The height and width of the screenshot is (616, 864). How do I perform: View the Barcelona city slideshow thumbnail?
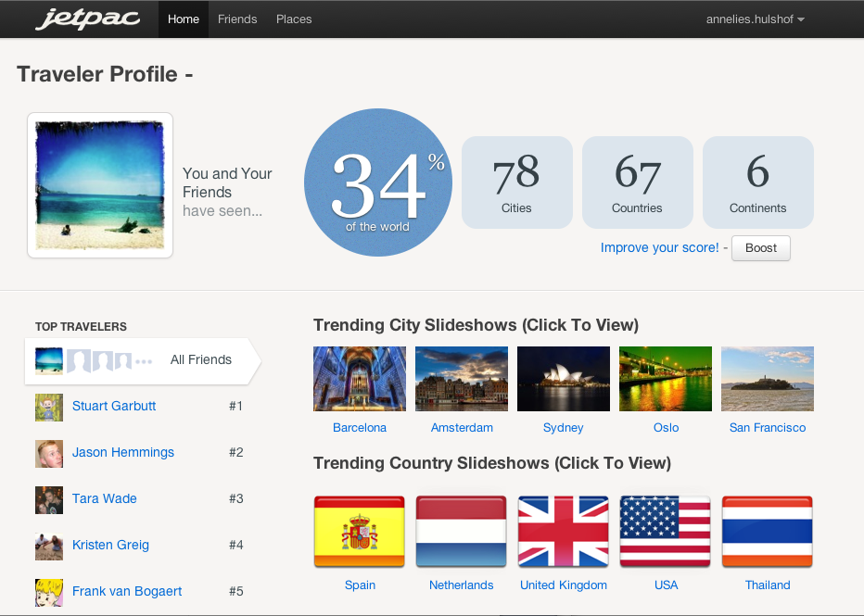click(x=360, y=379)
